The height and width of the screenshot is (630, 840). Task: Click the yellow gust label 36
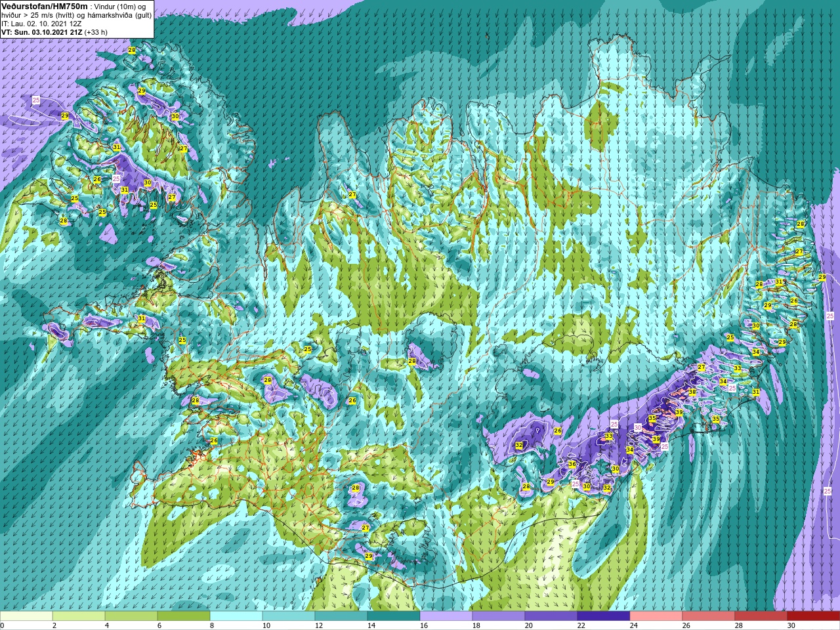572,464
